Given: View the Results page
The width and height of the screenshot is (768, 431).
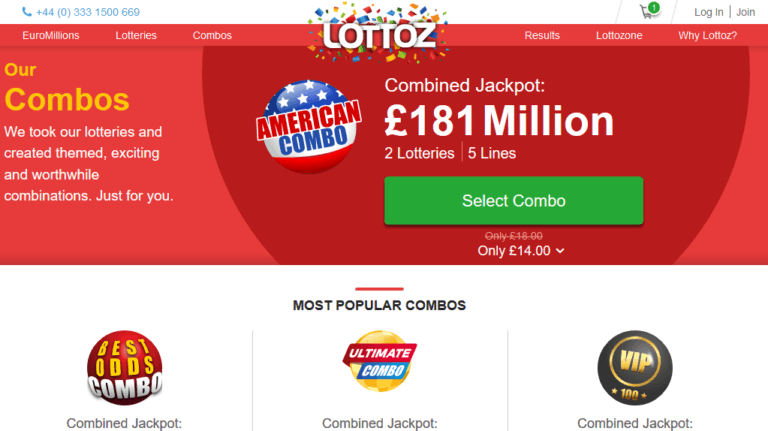Looking at the screenshot, I should 542,35.
